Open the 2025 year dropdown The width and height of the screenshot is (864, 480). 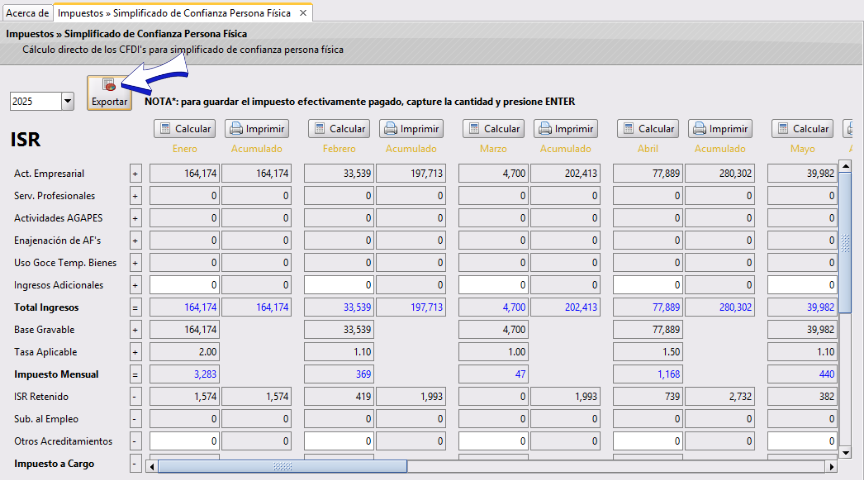tap(68, 101)
